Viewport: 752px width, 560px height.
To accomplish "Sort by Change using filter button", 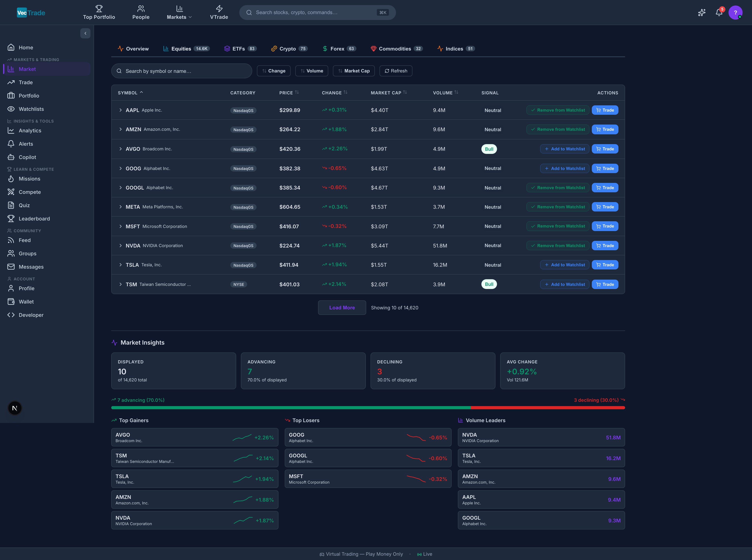I will (x=274, y=71).
